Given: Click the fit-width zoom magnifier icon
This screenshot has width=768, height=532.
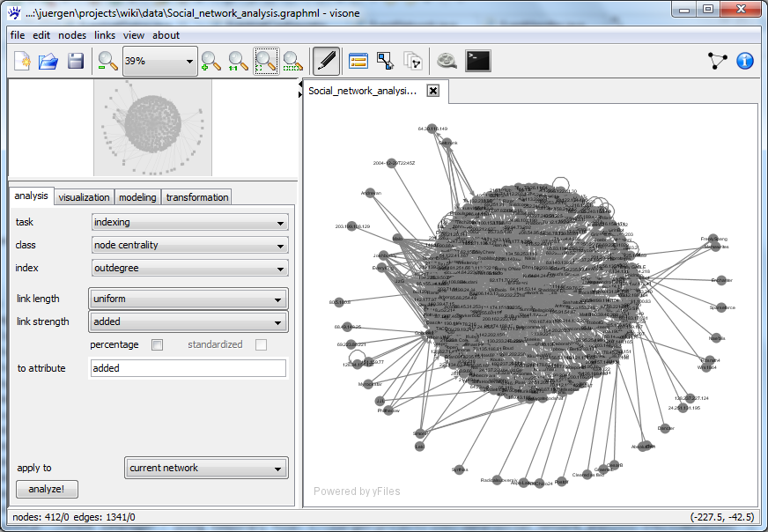Looking at the screenshot, I should (x=293, y=62).
